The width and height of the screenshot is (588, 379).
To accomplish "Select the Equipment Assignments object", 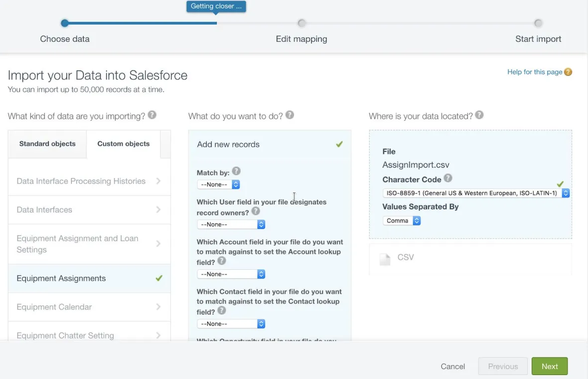I will 89,278.
